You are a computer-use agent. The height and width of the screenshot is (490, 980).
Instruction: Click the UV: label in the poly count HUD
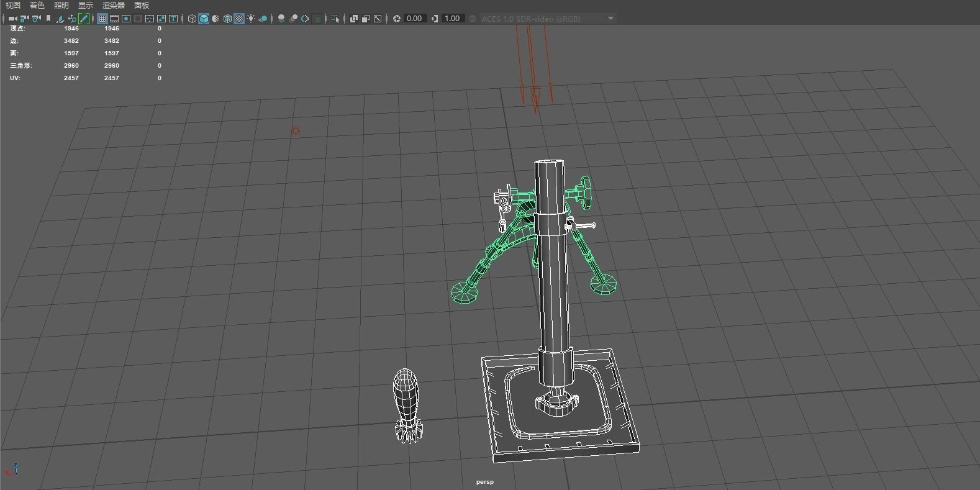tap(14, 78)
